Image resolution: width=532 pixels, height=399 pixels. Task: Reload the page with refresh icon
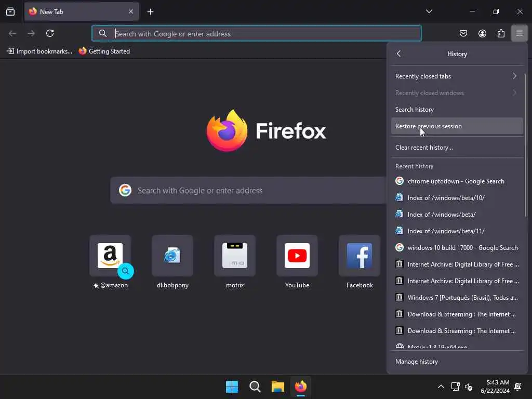50,33
